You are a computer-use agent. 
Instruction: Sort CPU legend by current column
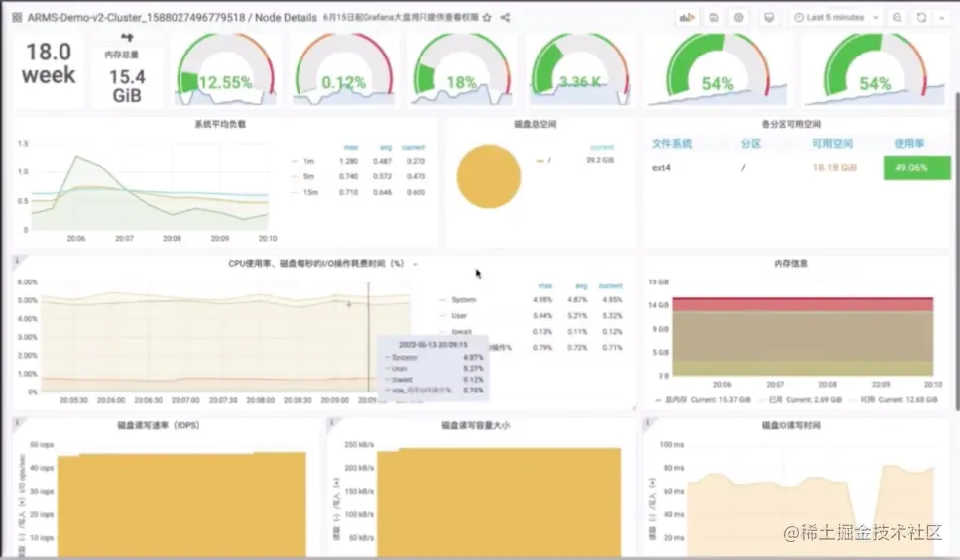[610, 286]
